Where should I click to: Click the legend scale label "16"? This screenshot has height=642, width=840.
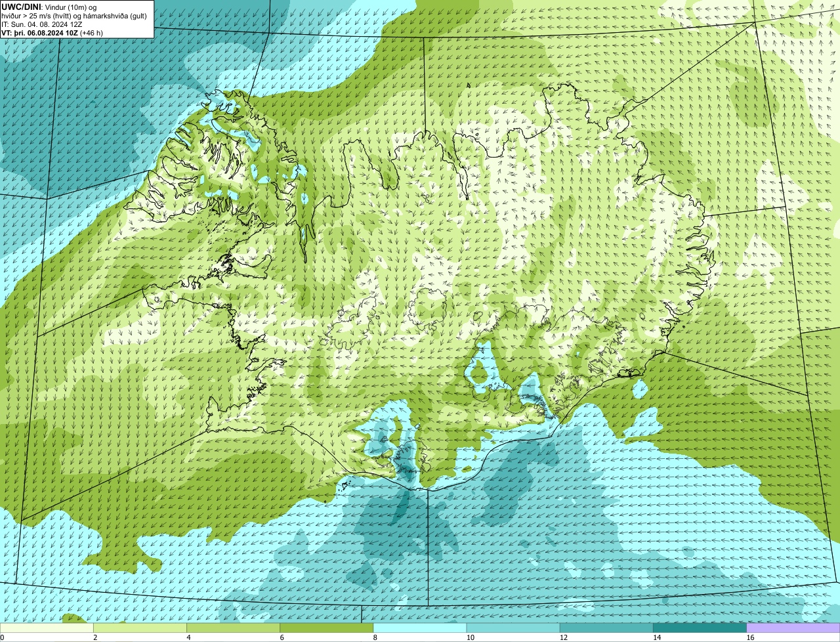point(750,637)
